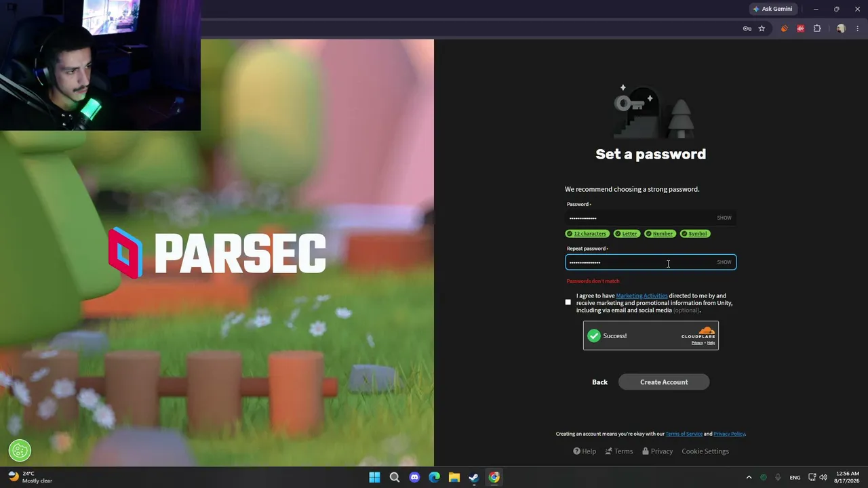Viewport: 868px width, 488px height.
Task: Switch the ENG input language
Action: (x=795, y=477)
